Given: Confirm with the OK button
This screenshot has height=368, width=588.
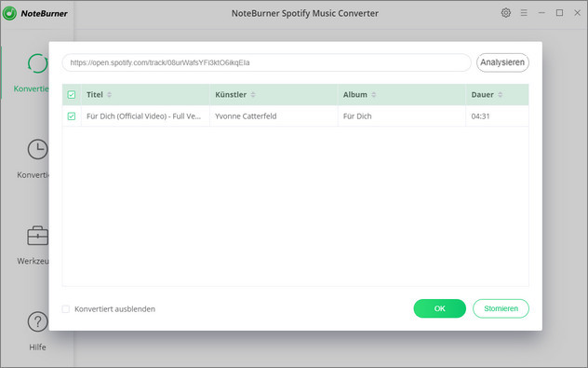Looking at the screenshot, I should click(439, 308).
